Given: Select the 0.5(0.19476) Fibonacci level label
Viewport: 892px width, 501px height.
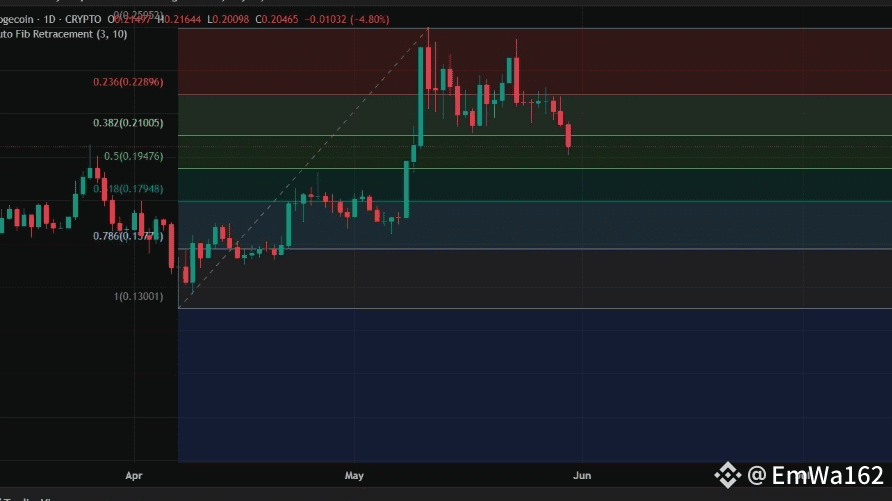Looking at the screenshot, I should 133,156.
